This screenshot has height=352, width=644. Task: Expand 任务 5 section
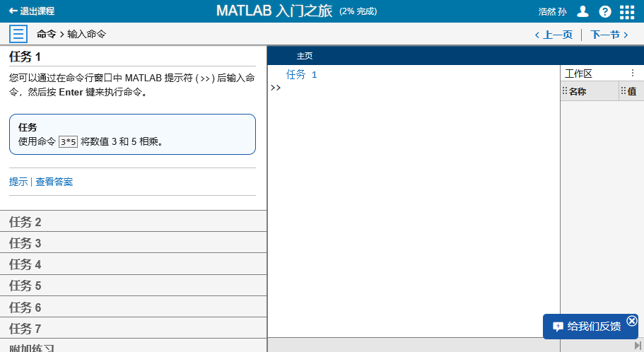(133, 286)
